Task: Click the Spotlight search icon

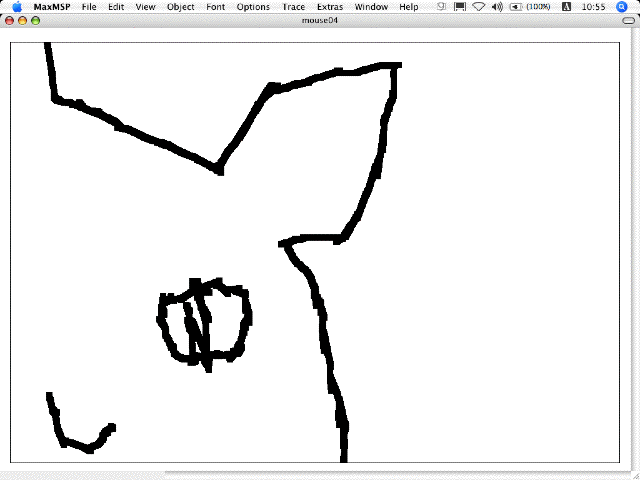Action: click(x=622, y=7)
